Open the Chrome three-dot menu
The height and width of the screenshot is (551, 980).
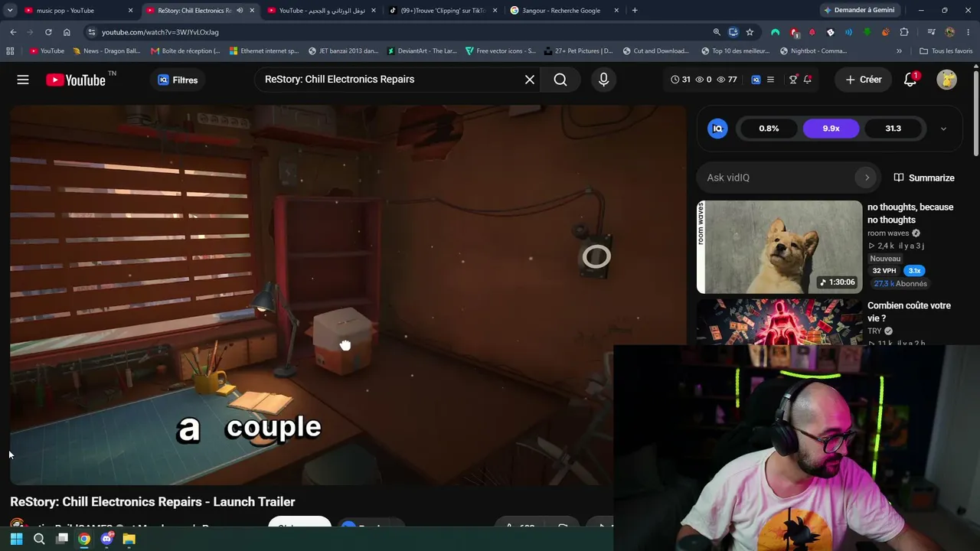click(x=969, y=32)
